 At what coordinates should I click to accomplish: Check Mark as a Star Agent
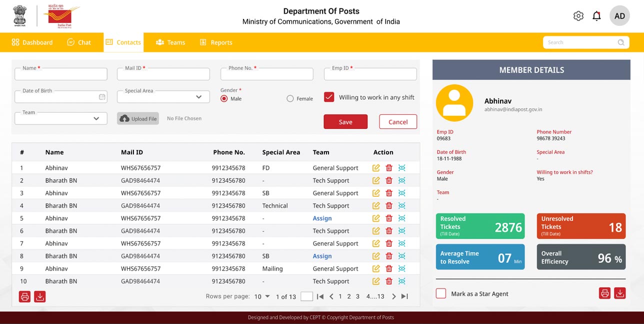441,294
